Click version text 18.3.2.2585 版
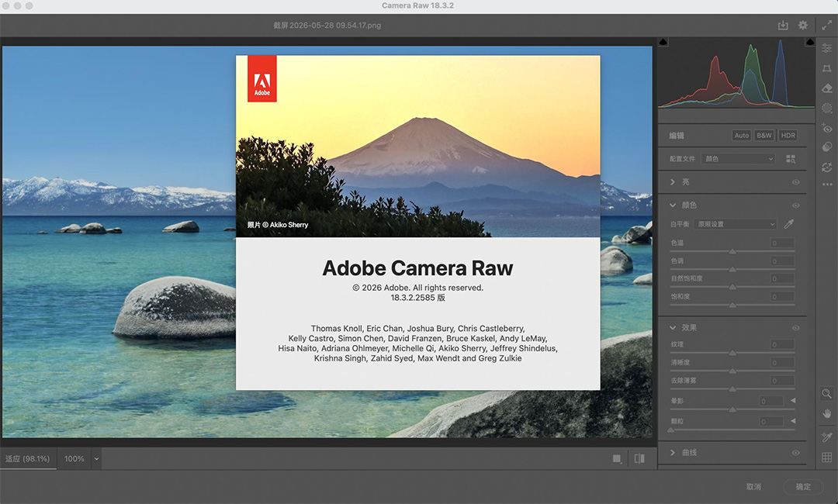 pos(418,298)
